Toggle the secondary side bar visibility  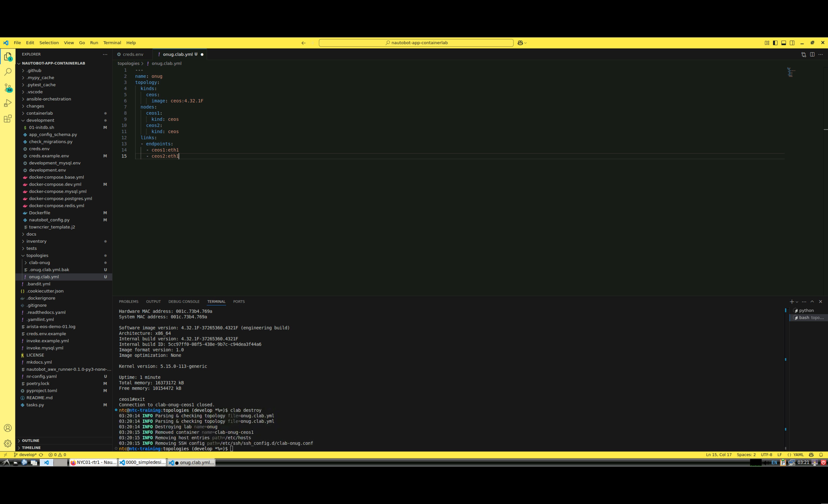[792, 43]
